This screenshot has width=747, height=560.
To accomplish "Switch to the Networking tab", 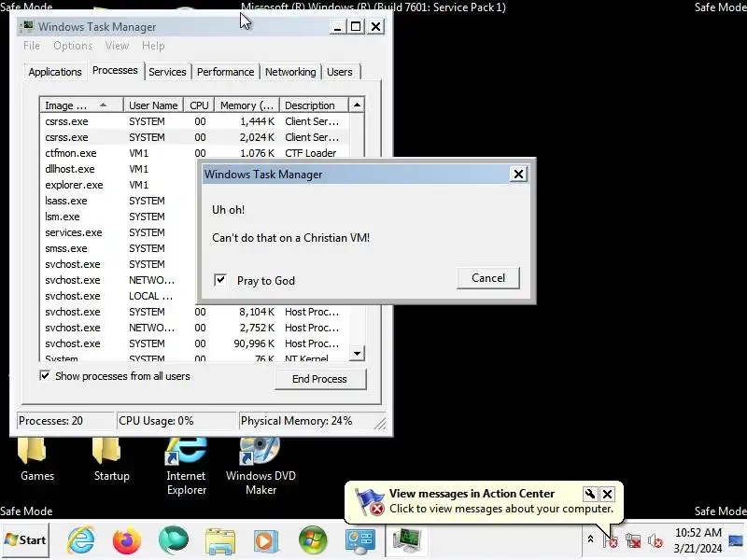I will pos(290,72).
